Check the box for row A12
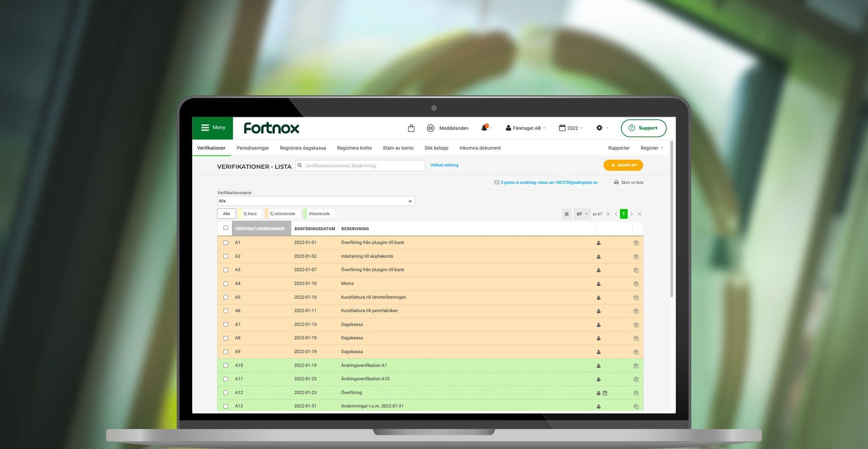 [226, 393]
